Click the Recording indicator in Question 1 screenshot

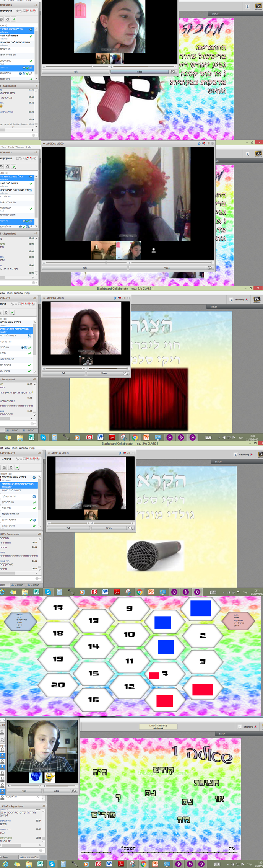point(249,727)
